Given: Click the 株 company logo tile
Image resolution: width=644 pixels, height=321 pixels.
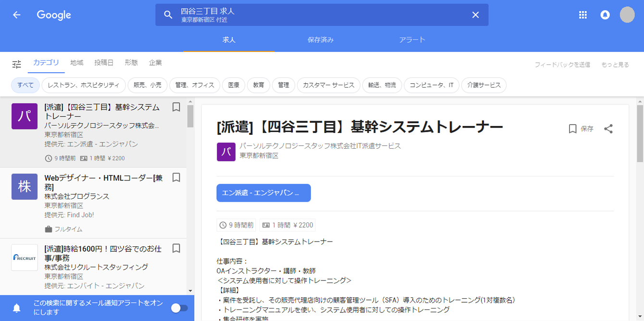Looking at the screenshot, I should tap(25, 187).
